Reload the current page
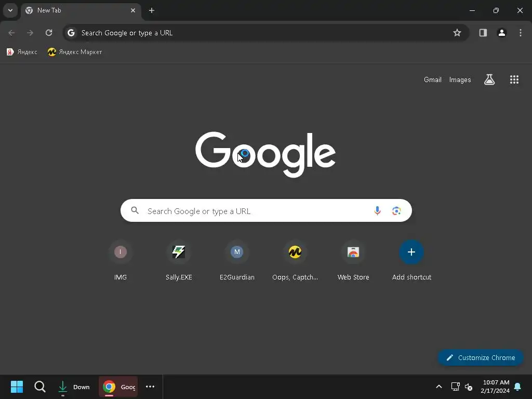Image resolution: width=532 pixels, height=399 pixels. click(x=49, y=33)
